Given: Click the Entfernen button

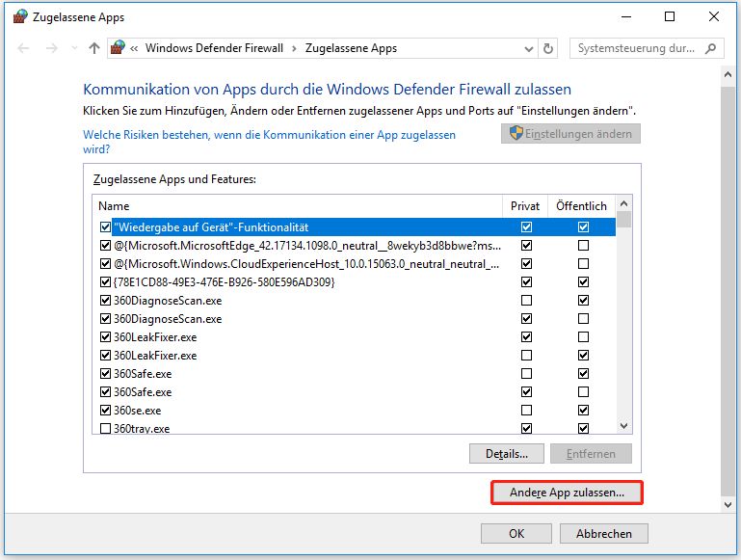Looking at the screenshot, I should (x=591, y=454).
